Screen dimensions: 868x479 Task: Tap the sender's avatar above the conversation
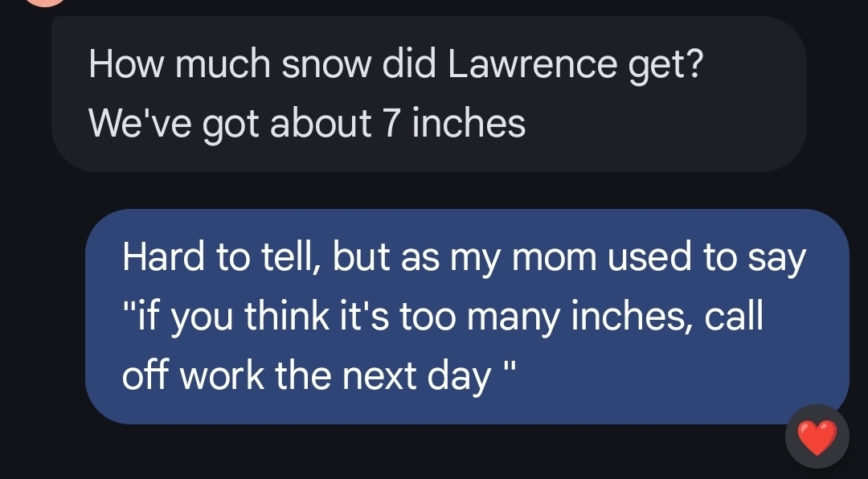coord(45,2)
